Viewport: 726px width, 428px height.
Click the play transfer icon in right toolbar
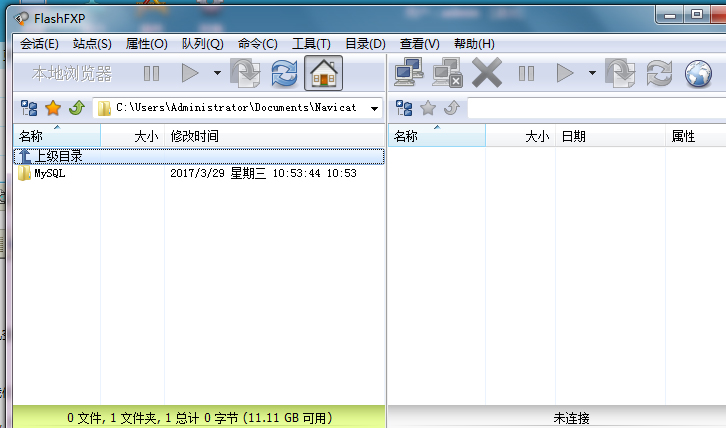(565, 73)
